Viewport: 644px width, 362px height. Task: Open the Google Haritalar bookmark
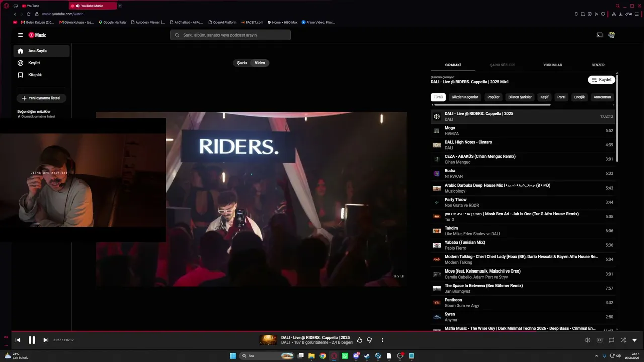113,22
